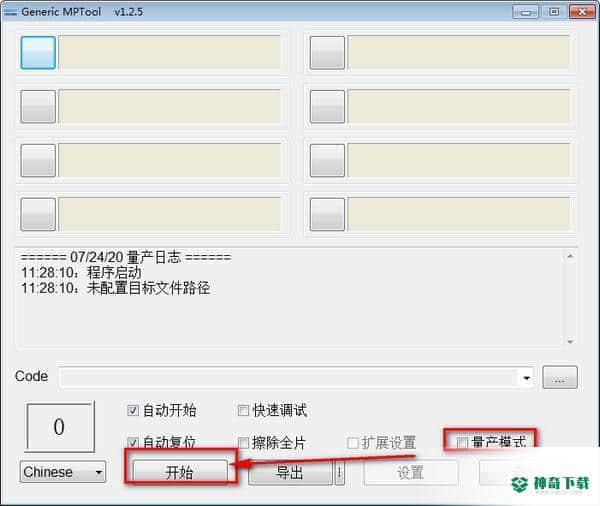This screenshot has height=506, width=600.
Task: Click the small "!" button beside 导出
Action: point(339,472)
